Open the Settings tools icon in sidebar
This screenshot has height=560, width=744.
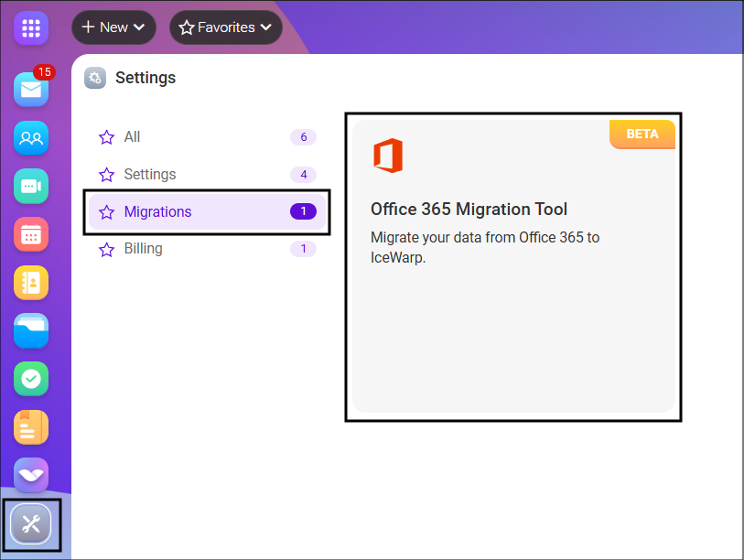click(x=31, y=524)
